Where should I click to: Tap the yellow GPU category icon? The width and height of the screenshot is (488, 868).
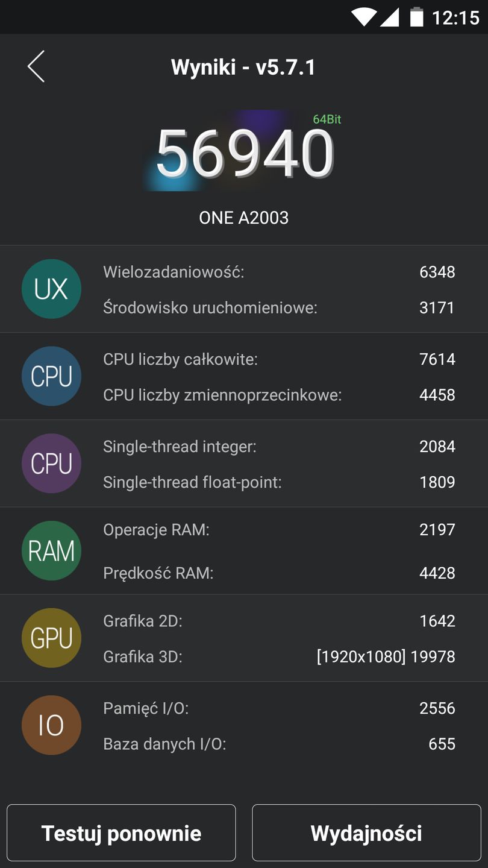pyautogui.click(x=51, y=638)
